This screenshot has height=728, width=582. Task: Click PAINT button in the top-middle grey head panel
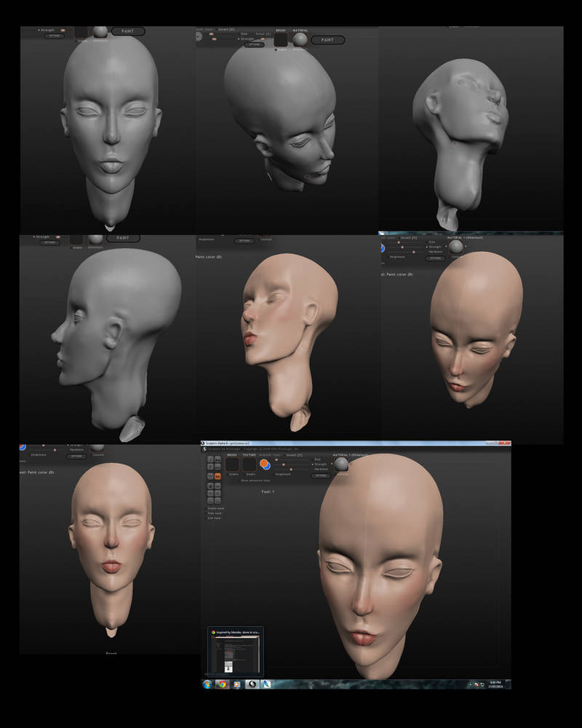click(x=327, y=40)
